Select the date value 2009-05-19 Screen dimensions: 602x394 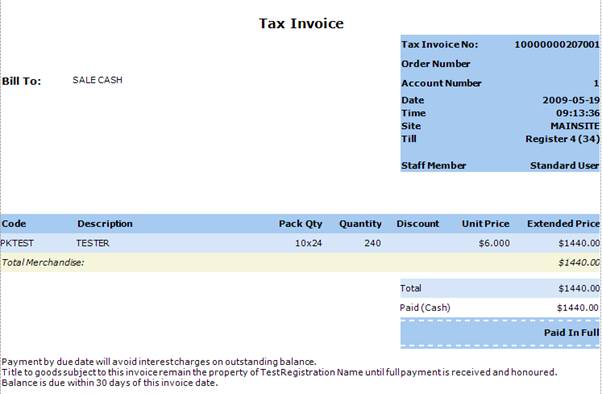click(x=571, y=100)
